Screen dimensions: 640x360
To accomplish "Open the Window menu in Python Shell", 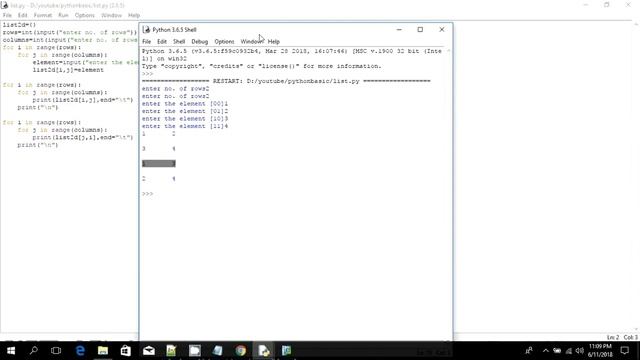I will [251, 42].
